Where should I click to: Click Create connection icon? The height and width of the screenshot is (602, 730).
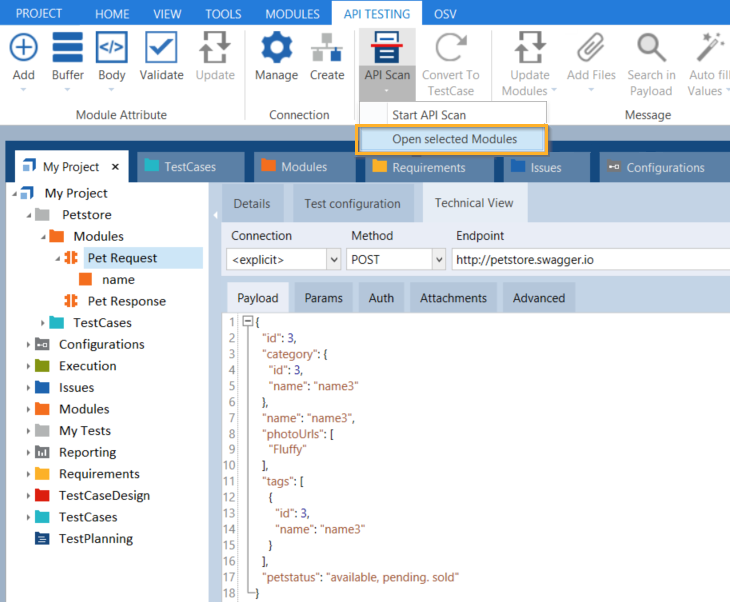coord(327,48)
